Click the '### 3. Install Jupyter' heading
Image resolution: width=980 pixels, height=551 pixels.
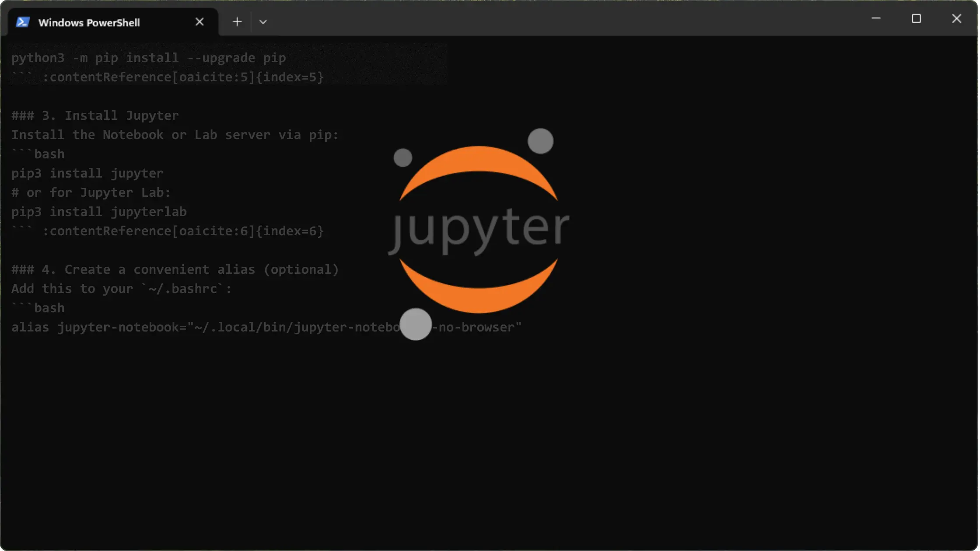pos(95,115)
